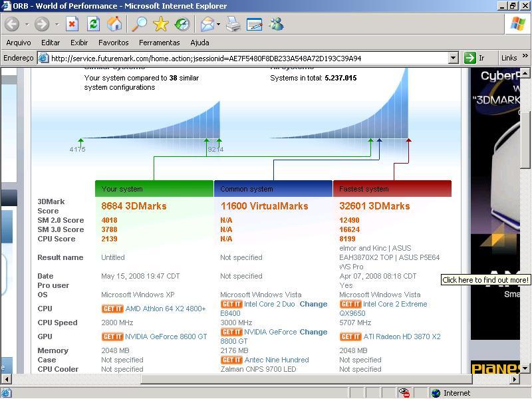
Task: Click GET IT badge for AMD Athlon 64 X2 4800+
Action: tap(112, 309)
